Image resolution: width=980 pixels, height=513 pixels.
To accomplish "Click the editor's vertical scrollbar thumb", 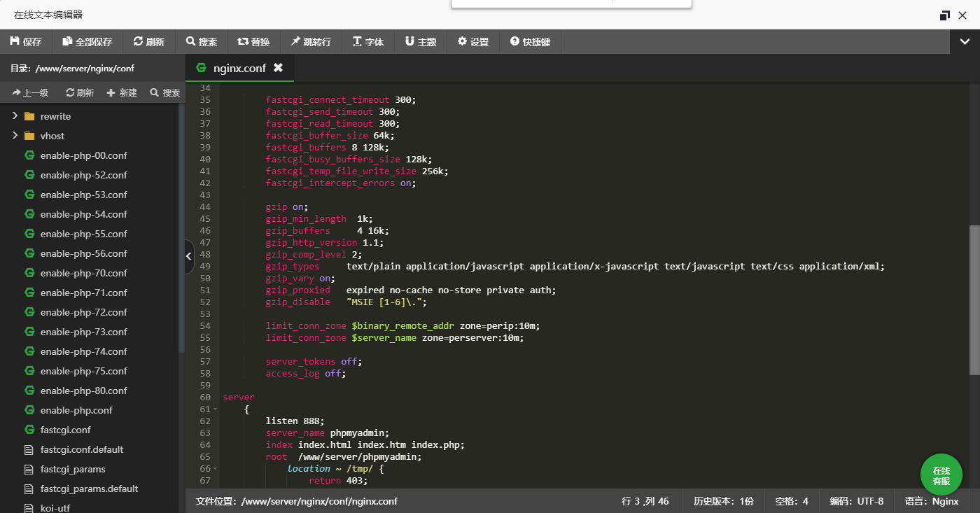I will (974, 300).
